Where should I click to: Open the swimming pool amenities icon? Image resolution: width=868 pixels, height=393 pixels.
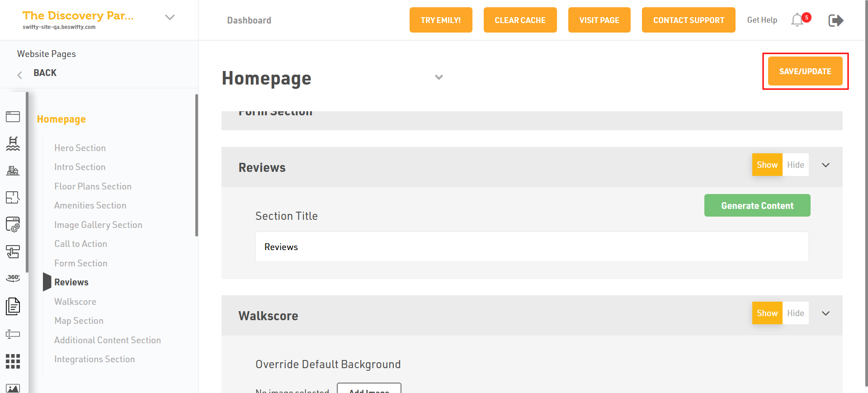pos(13,144)
